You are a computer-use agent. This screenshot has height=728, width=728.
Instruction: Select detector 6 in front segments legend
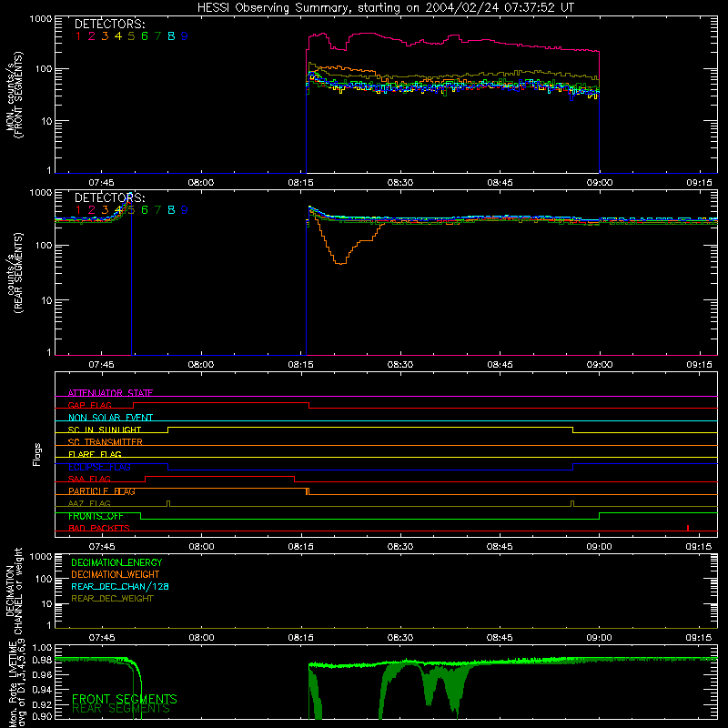coord(145,36)
